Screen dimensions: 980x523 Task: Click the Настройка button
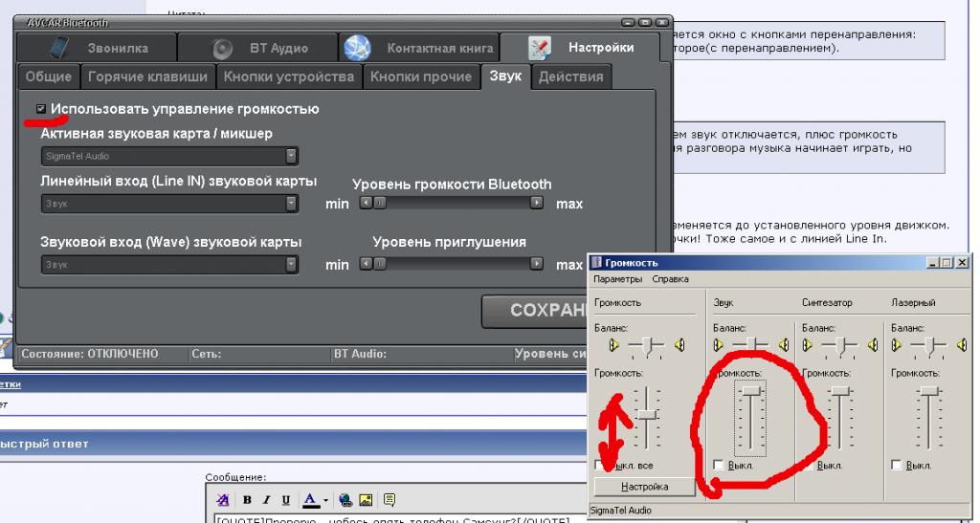644,488
